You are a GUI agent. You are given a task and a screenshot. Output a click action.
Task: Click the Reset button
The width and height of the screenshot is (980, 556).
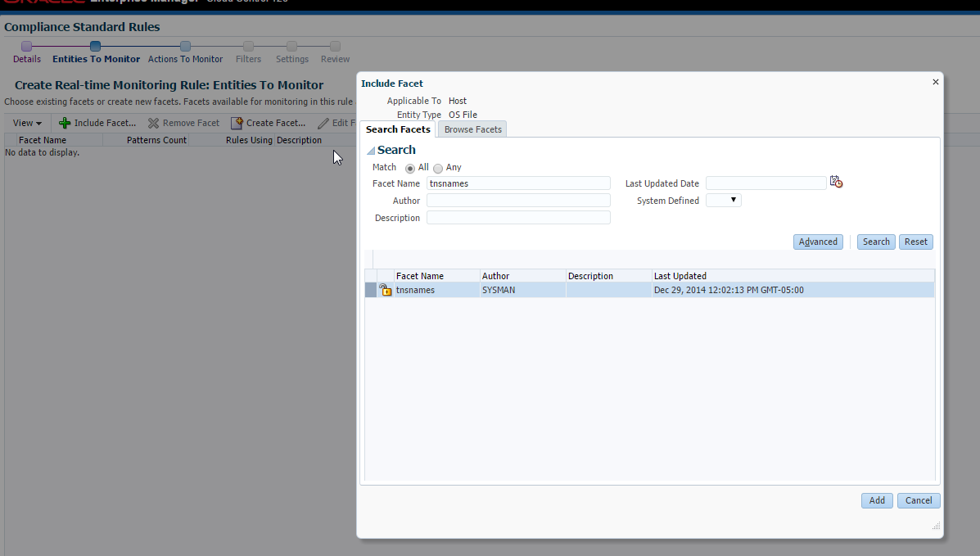[915, 242]
